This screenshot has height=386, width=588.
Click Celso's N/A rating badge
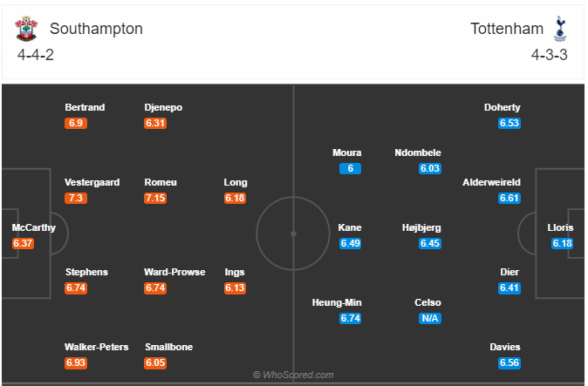pos(430,318)
